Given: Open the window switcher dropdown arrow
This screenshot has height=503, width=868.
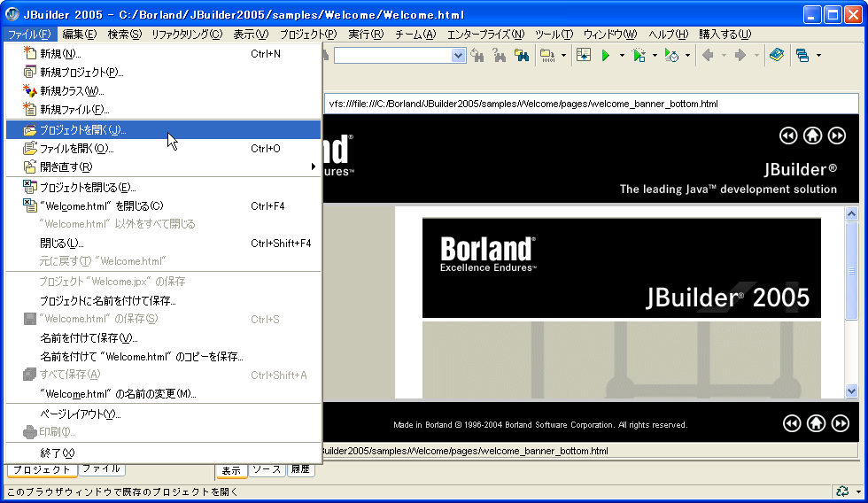Looking at the screenshot, I should [818, 55].
